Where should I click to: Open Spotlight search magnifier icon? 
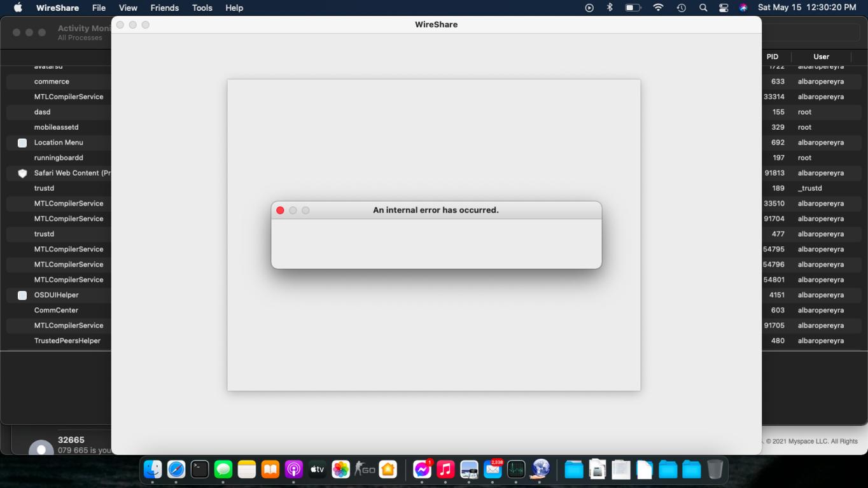point(703,8)
